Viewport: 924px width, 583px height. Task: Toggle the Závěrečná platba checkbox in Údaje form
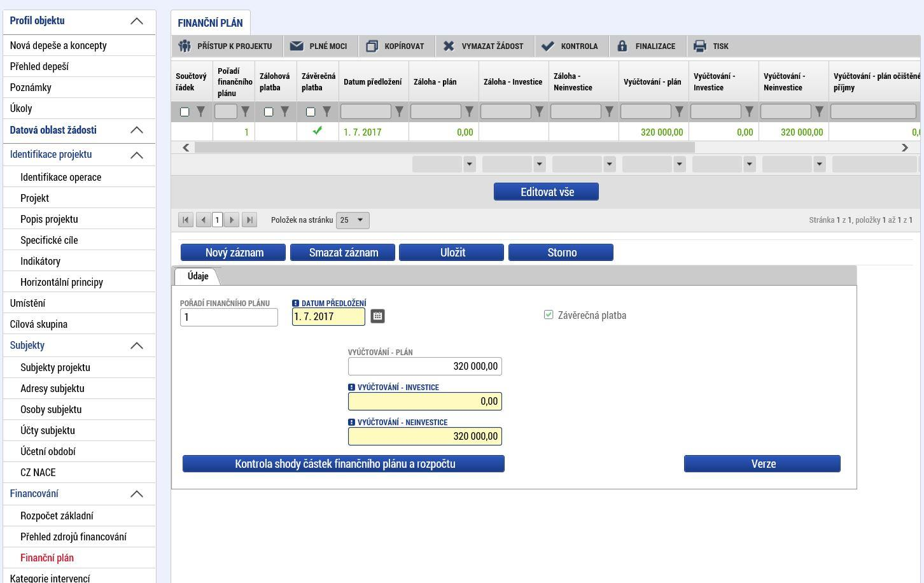(x=549, y=314)
